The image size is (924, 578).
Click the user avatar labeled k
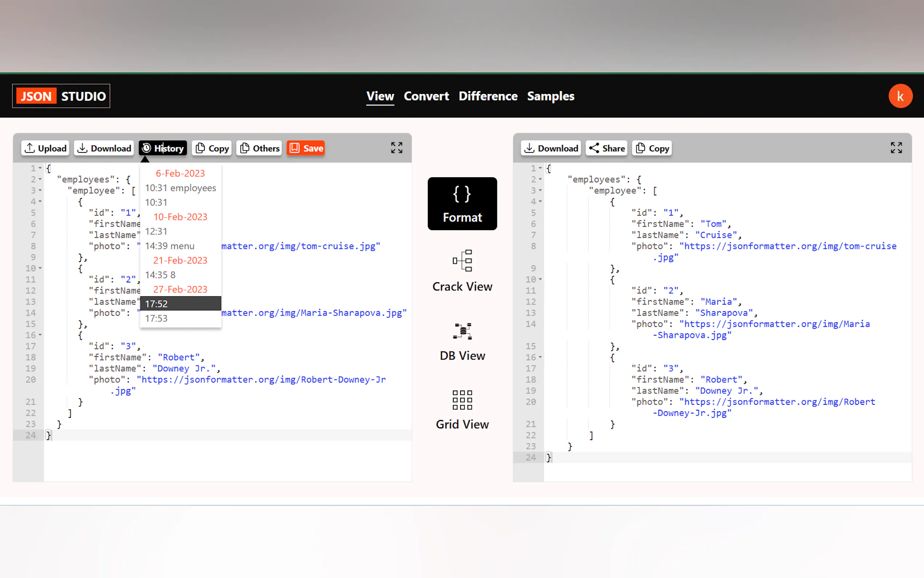pyautogui.click(x=900, y=96)
